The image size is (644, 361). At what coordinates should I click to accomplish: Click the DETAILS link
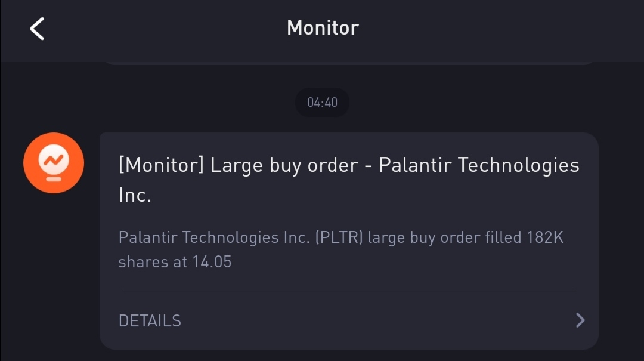pos(150,320)
